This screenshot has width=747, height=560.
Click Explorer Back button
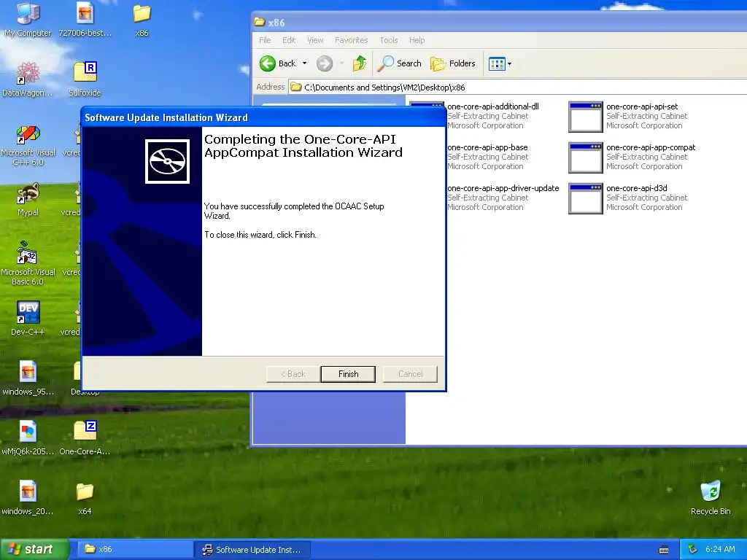(x=278, y=63)
